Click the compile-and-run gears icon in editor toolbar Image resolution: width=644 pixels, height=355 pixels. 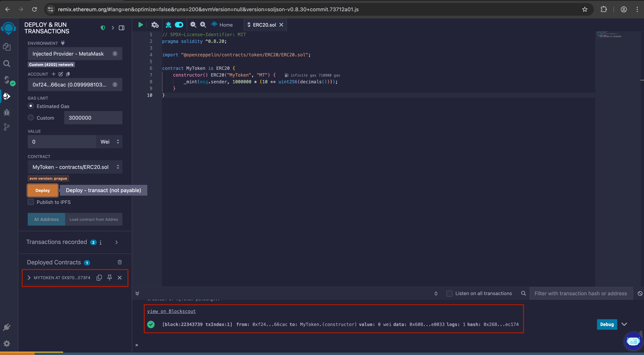point(155,25)
